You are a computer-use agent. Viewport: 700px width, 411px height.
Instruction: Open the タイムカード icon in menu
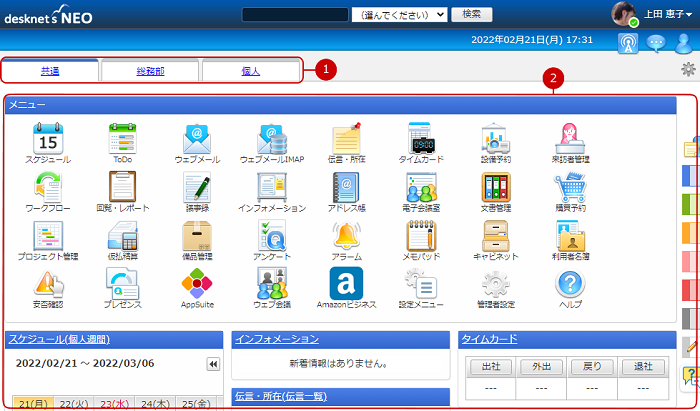pos(421,139)
